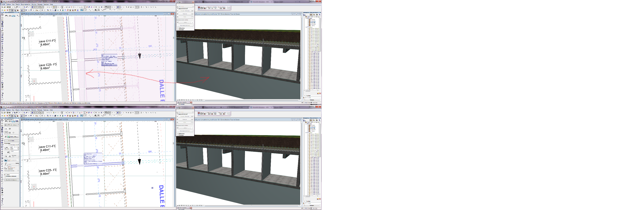Open Partage menu in bottom window
Screen dimensions: 644x210
tap(40, 110)
